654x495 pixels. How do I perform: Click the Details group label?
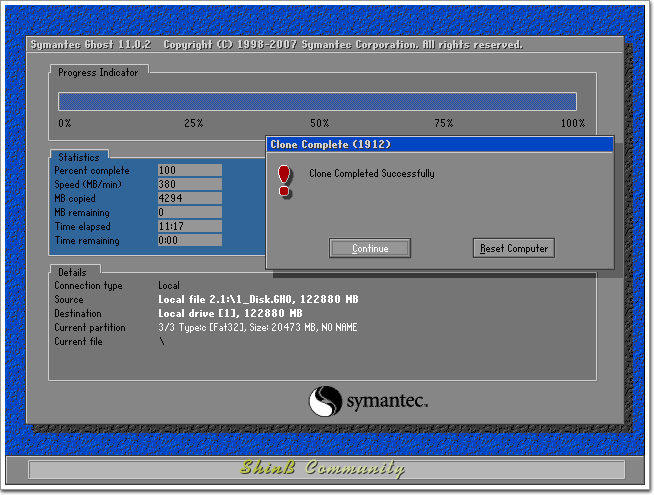(72, 272)
